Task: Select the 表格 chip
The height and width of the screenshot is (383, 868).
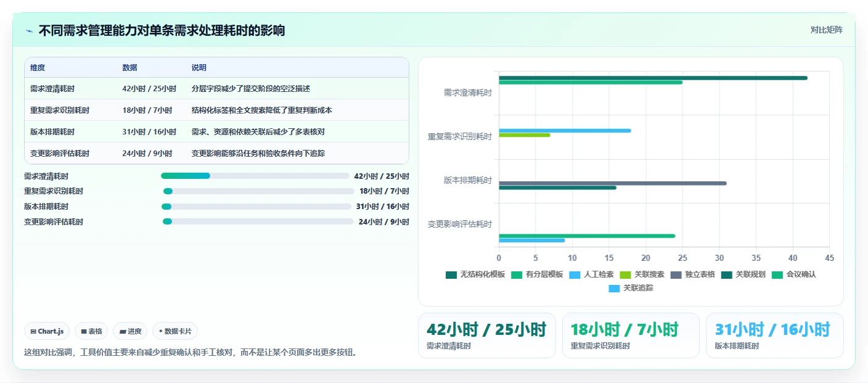Action: pyautogui.click(x=91, y=331)
